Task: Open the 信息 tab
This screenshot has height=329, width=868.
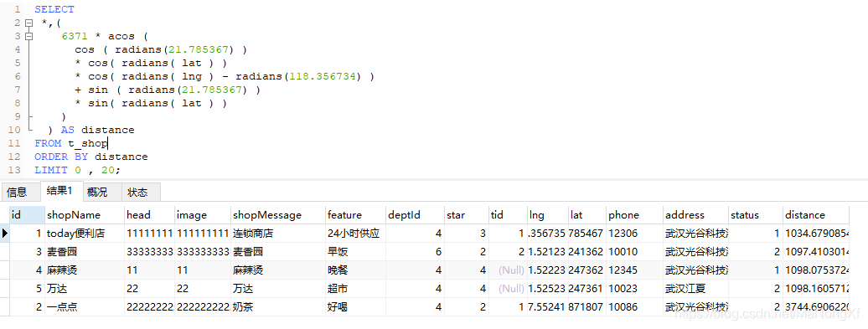Action: pyautogui.click(x=17, y=193)
